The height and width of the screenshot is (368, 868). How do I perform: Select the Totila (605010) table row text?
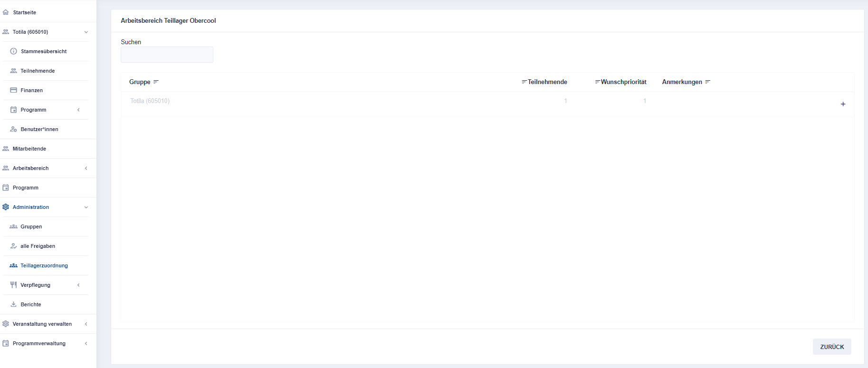[150, 101]
